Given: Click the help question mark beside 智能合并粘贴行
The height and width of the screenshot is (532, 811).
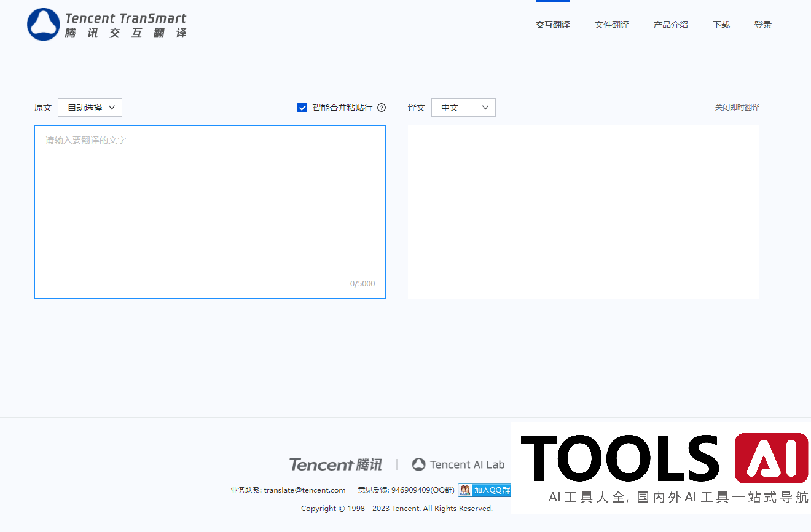Looking at the screenshot, I should tap(382, 108).
